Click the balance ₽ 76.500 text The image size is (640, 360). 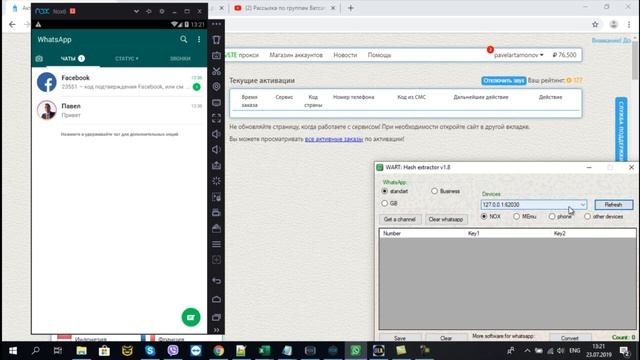coord(564,55)
